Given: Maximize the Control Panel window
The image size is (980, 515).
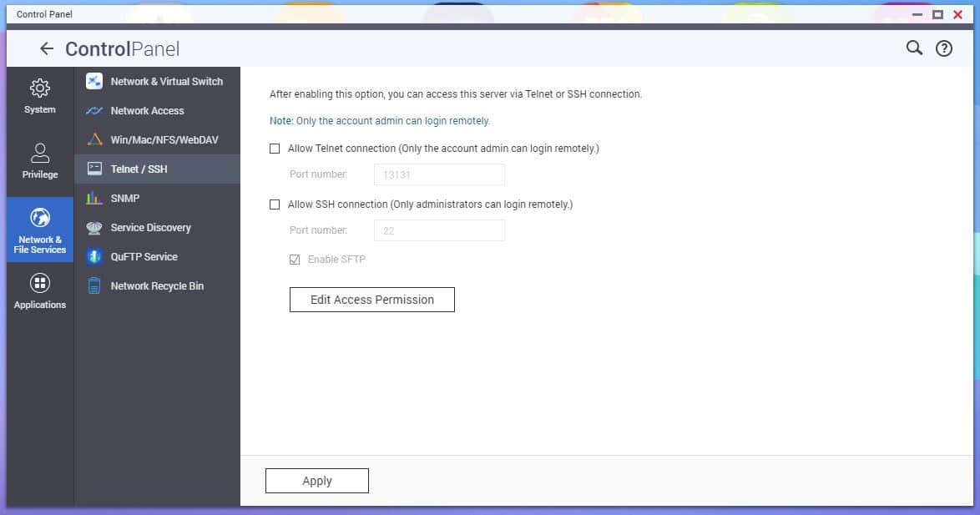Looking at the screenshot, I should [937, 13].
